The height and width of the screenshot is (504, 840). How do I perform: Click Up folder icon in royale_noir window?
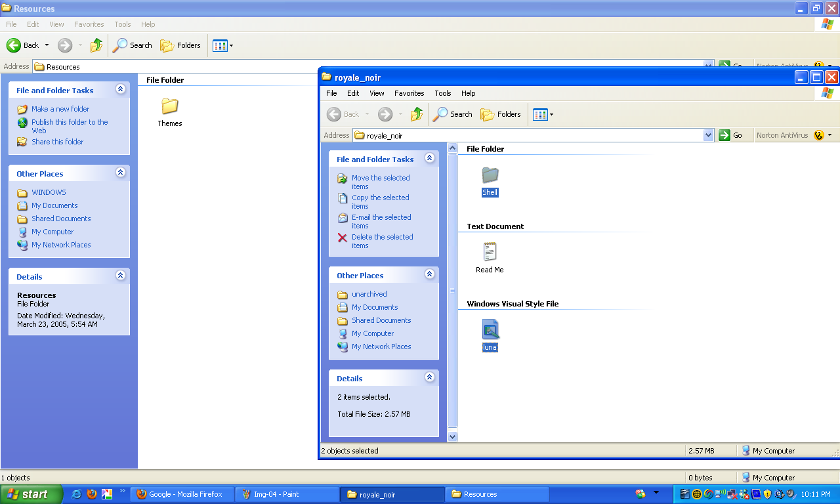pos(417,114)
